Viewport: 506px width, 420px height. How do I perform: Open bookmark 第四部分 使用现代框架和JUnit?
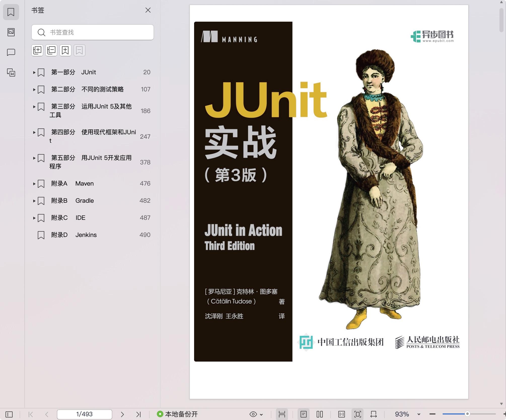93,136
